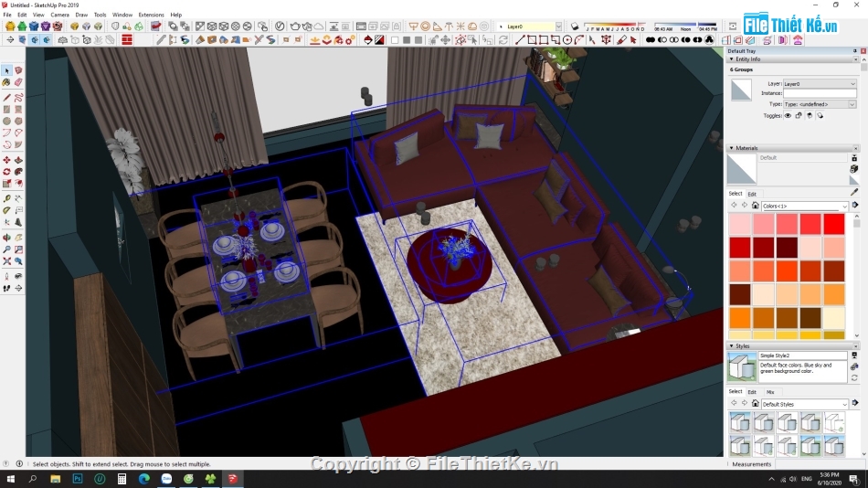Pick the bright red color swatch
The width and height of the screenshot is (868, 488).
click(833, 224)
